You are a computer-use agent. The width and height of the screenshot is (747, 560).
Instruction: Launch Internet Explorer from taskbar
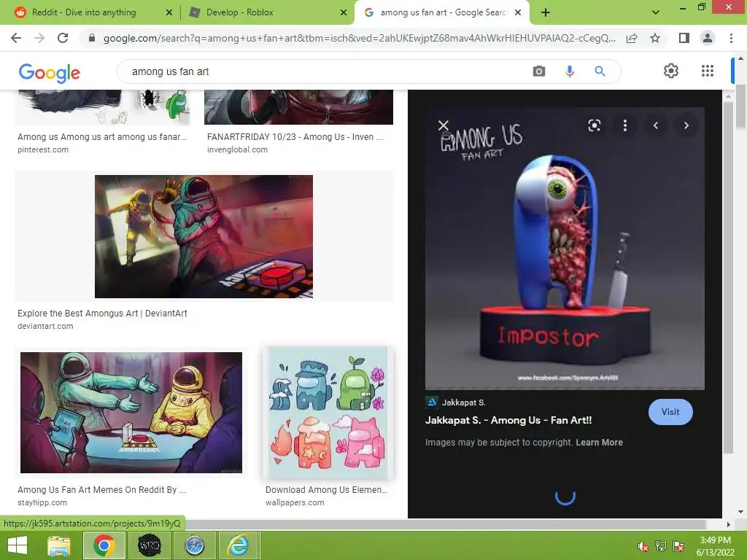[x=238, y=545]
